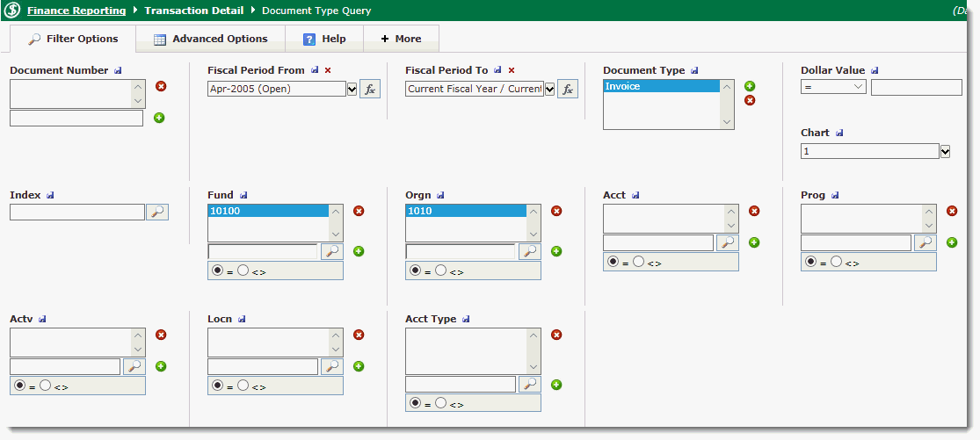Open the Fiscal Period From dropdown
The width and height of the screenshot is (980, 440).
click(352, 89)
